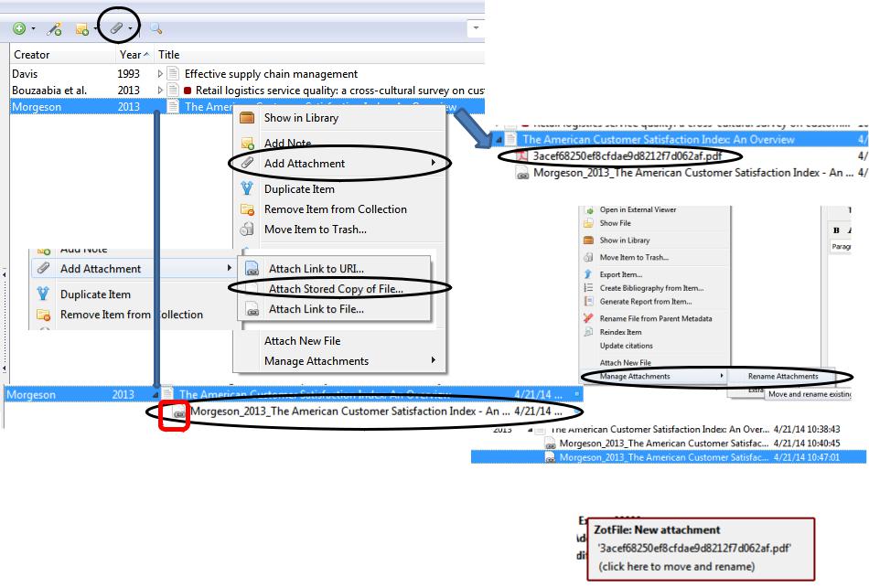
Task: Open the Parag(raph) format dropdown
Action: click(x=841, y=247)
